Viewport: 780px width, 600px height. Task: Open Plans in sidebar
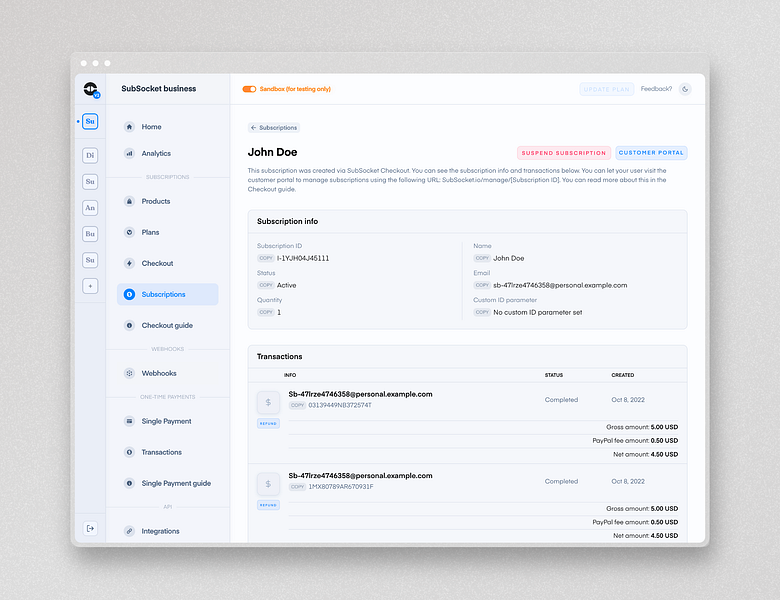pos(168,232)
